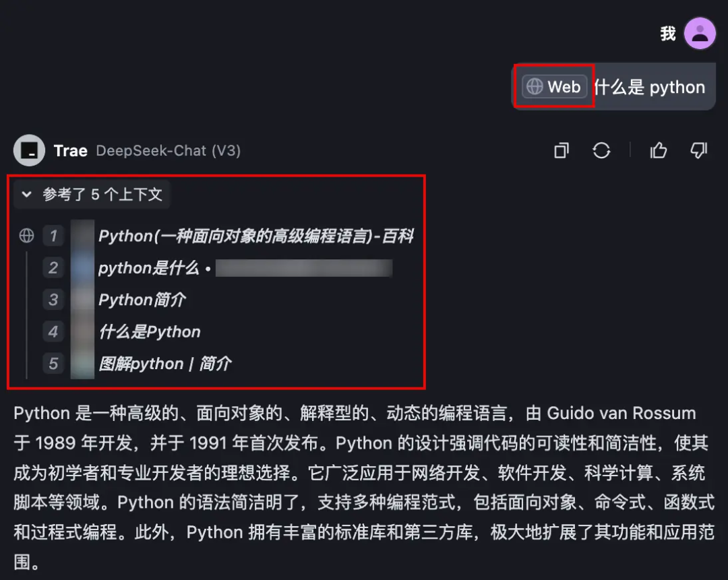Regenerate the response with refresh icon
The height and width of the screenshot is (580, 728).
tap(601, 150)
